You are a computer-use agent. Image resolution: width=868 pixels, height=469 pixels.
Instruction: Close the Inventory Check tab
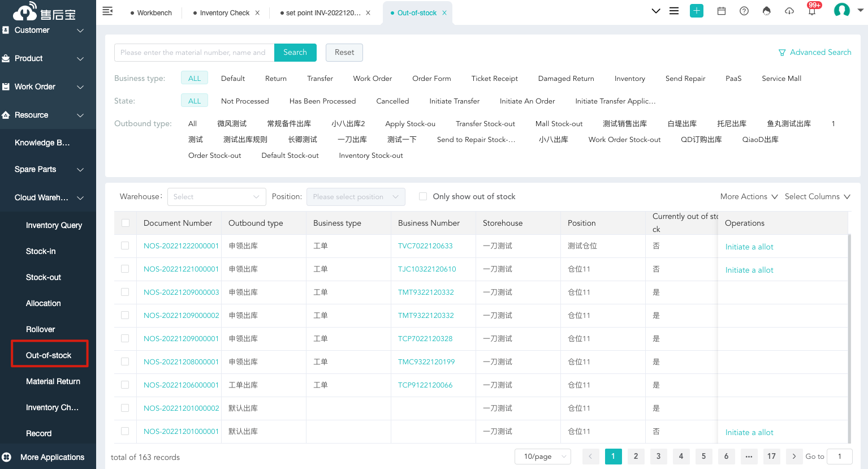pos(257,13)
